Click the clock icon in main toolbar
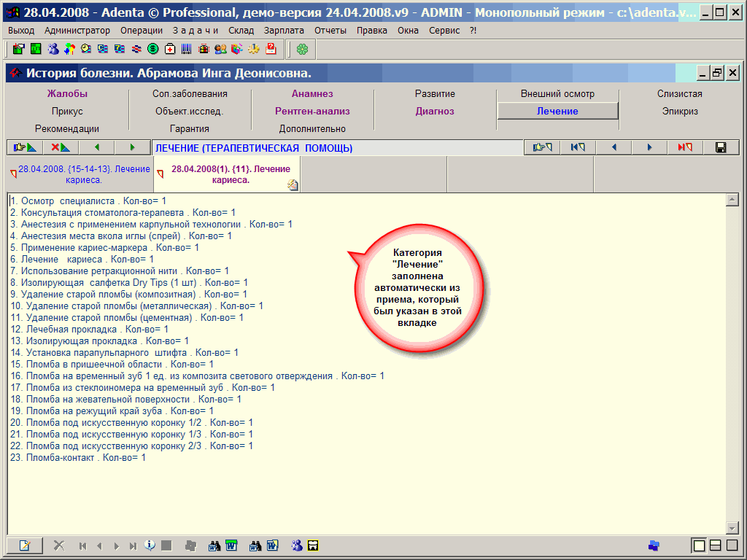 click(x=86, y=49)
